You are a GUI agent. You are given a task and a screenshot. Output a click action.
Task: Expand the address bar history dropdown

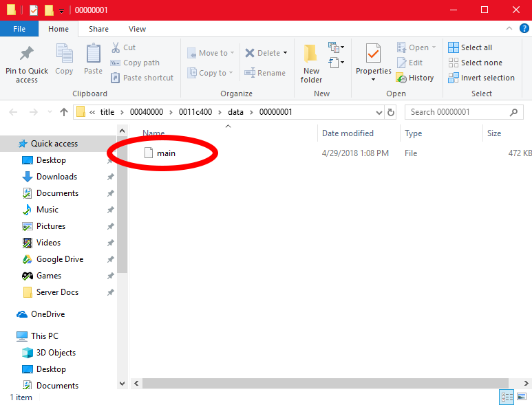379,112
